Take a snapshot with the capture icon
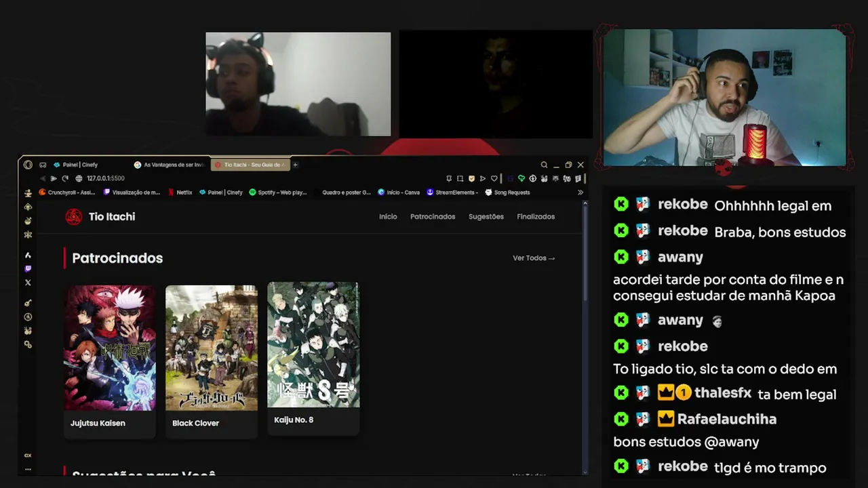The width and height of the screenshot is (868, 488). click(x=460, y=178)
